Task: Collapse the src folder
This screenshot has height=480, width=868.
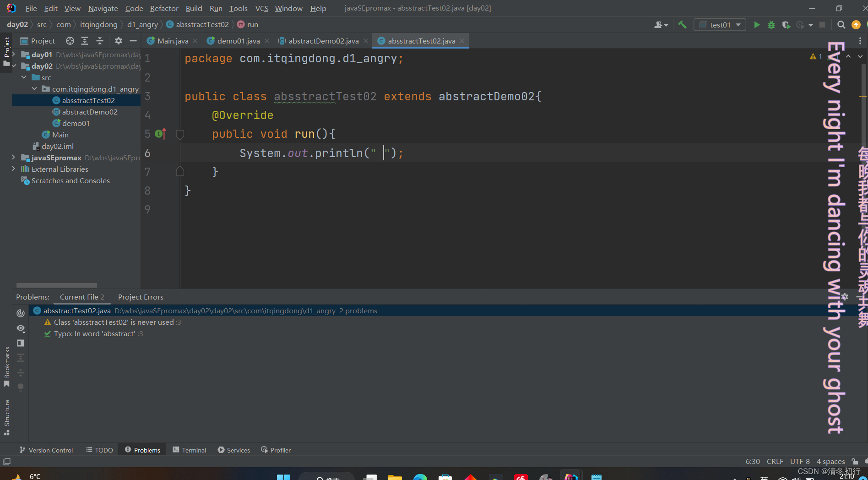Action: click(x=24, y=77)
